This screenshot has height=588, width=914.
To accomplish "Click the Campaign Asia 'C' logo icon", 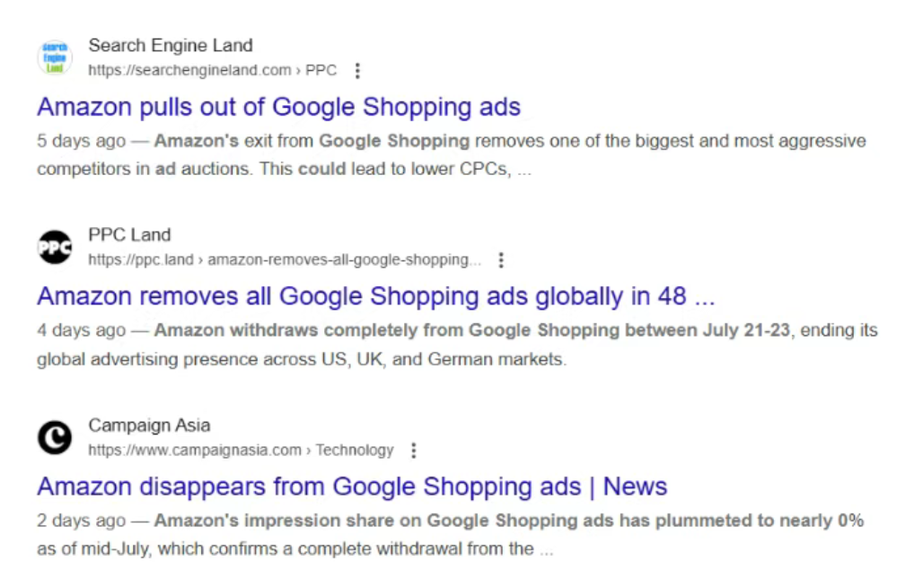I will pyautogui.click(x=55, y=437).
